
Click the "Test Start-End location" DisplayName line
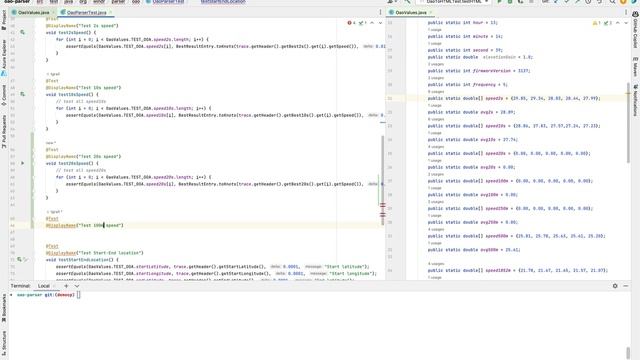coord(95,253)
